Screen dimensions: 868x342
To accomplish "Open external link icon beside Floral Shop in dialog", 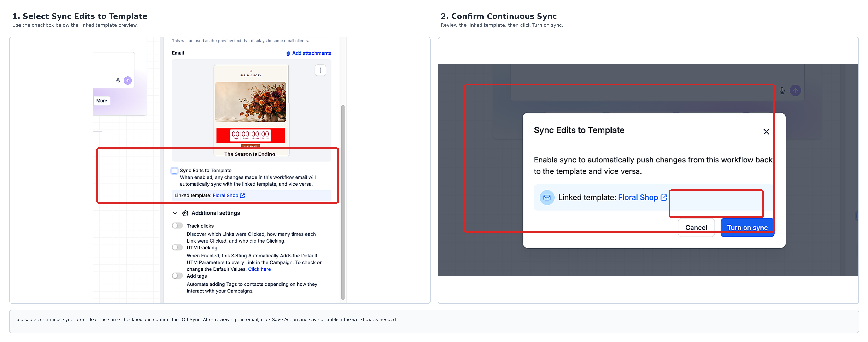I will point(664,198).
